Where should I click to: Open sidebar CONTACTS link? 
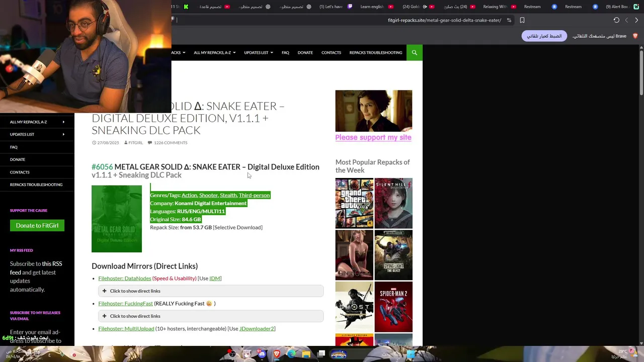point(20,172)
